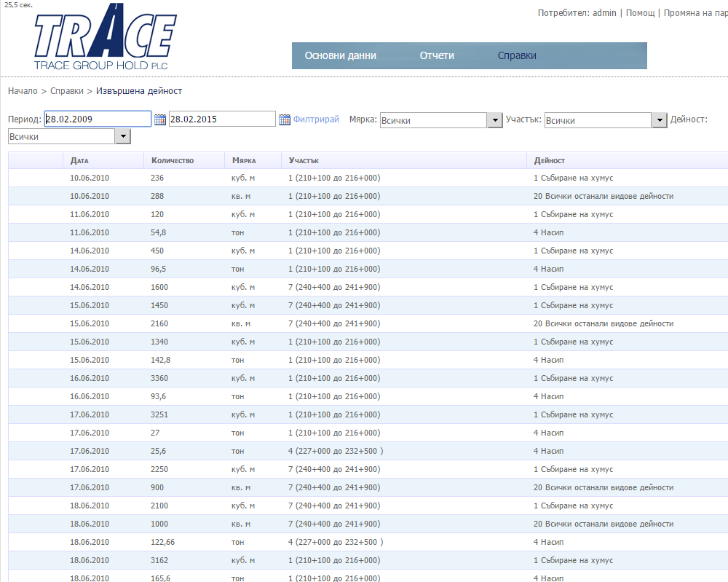Select quantity cell 2160
Image resolution: width=728 pixels, height=582 pixels.
[x=159, y=323]
